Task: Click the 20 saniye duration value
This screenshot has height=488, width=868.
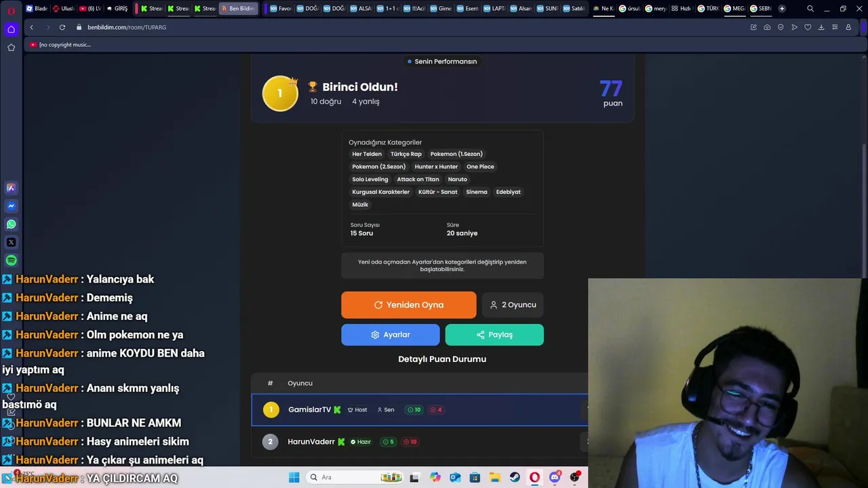Action: pos(462,233)
